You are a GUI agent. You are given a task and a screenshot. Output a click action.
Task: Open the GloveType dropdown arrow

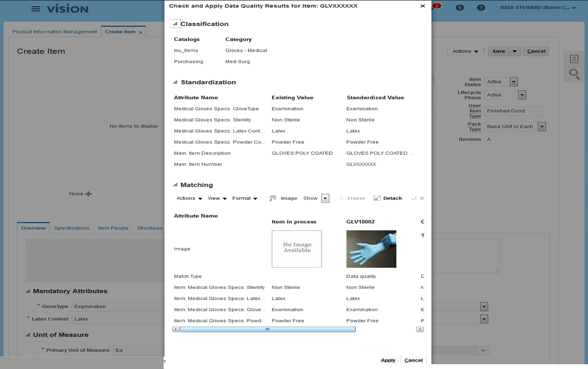tap(484, 306)
